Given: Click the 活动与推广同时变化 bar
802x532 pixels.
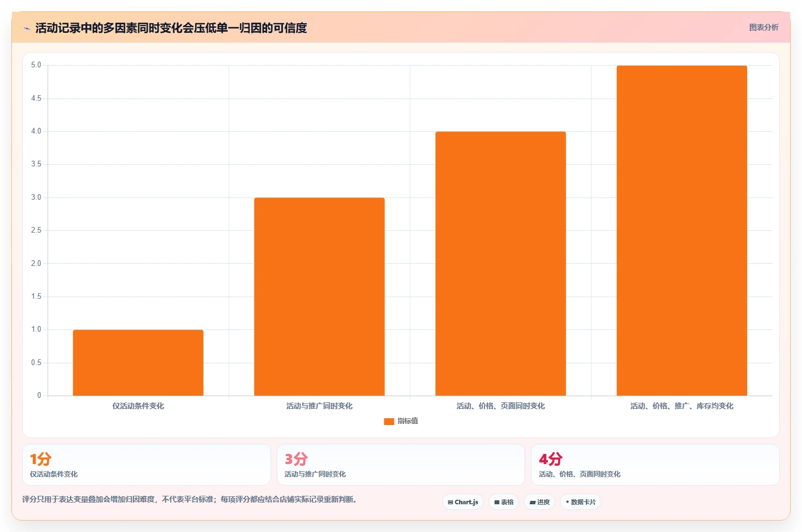Looking at the screenshot, I should point(319,297).
